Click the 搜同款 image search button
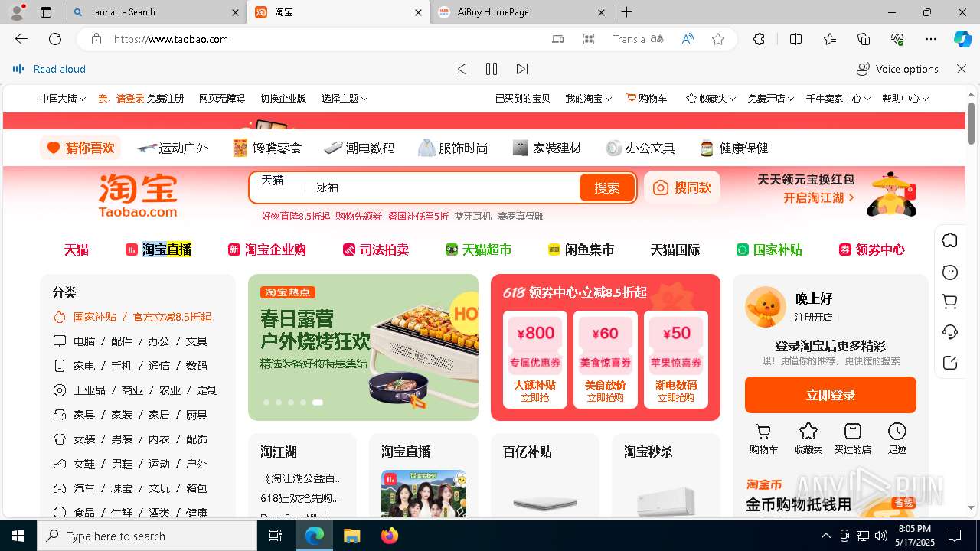 pos(682,187)
